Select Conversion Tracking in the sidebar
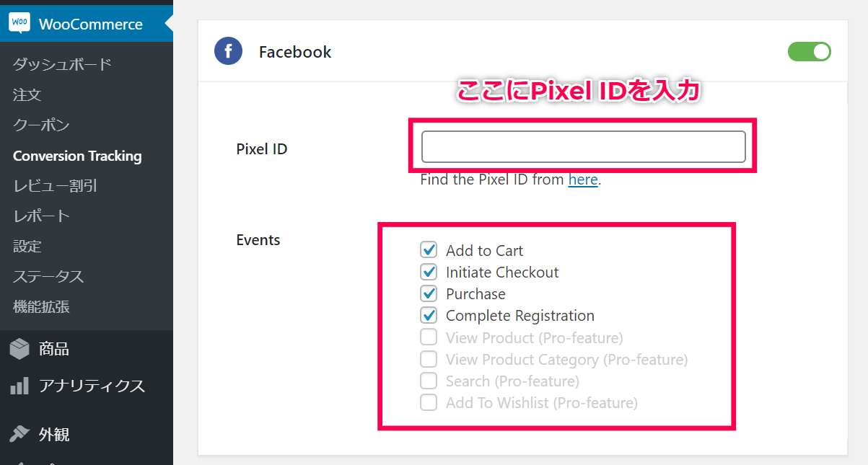This screenshot has height=465, width=868. point(77,156)
